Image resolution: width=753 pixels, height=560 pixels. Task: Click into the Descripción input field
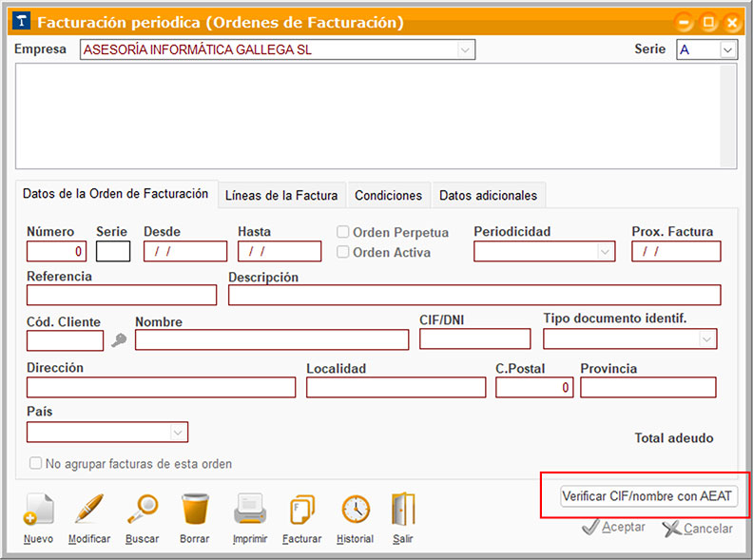tap(473, 296)
